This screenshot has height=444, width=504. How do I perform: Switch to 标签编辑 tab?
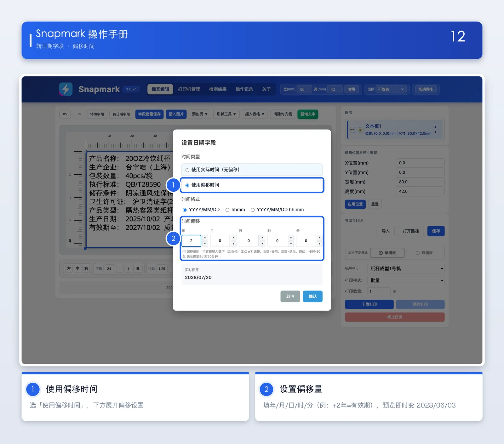(160, 89)
